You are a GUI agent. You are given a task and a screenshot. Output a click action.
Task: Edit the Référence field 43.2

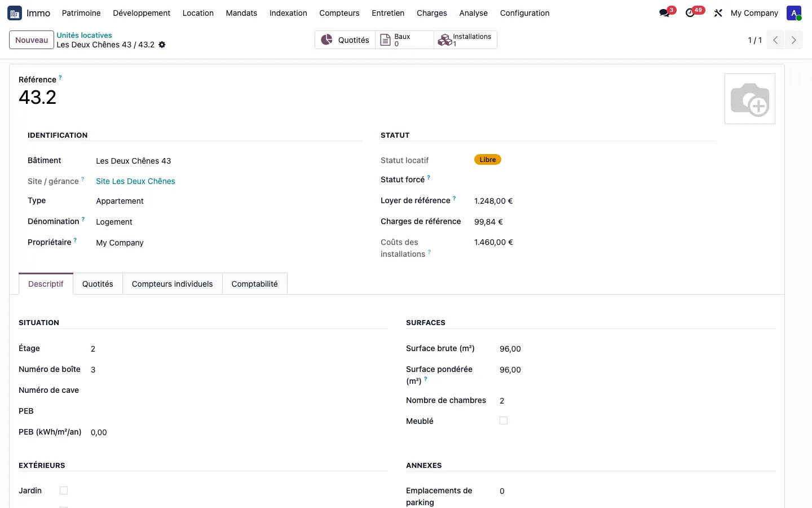pos(38,97)
